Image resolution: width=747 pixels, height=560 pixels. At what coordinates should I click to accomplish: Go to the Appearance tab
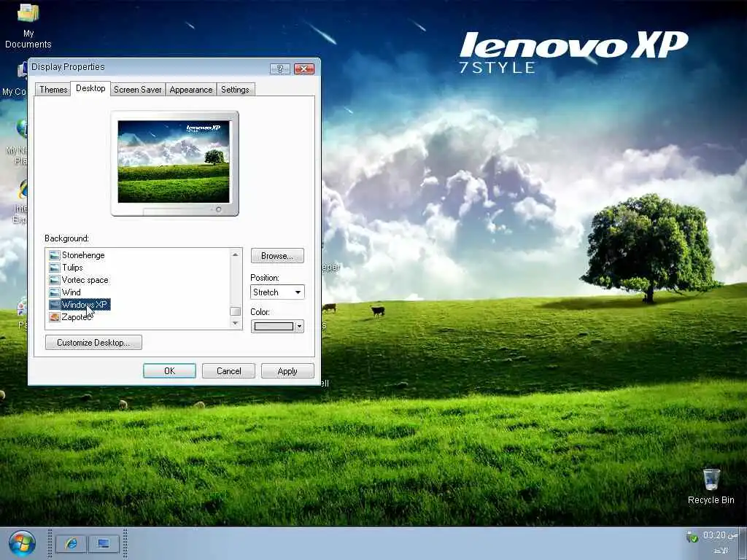click(191, 90)
